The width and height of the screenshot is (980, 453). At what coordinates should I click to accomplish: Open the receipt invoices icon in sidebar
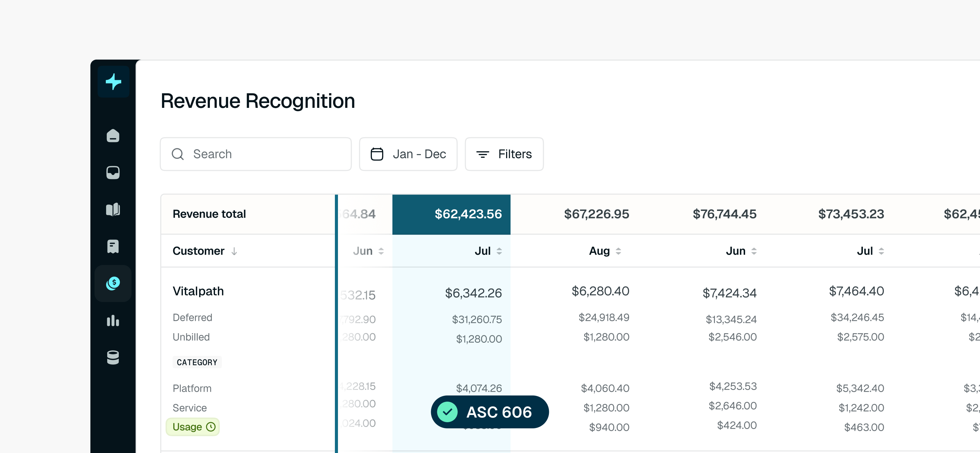113,246
